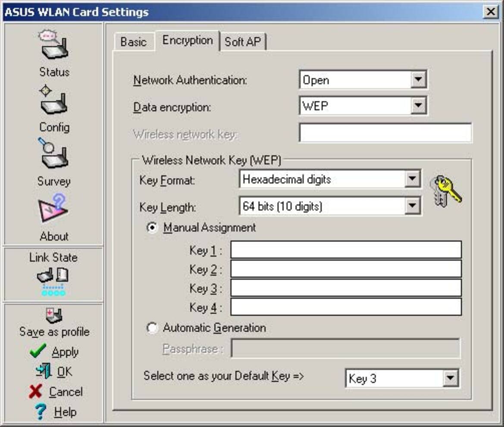504x427 pixels.
Task: Click the Wireless network key field
Action: (x=385, y=132)
